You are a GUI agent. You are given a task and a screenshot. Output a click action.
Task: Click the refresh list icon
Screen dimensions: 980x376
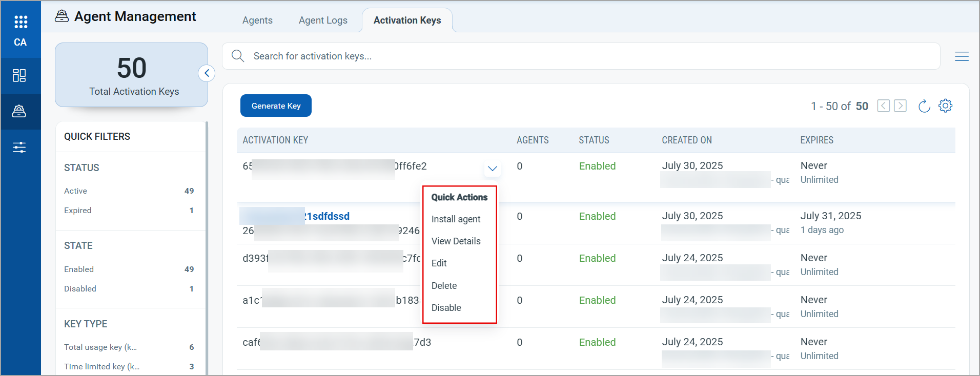coord(924,106)
